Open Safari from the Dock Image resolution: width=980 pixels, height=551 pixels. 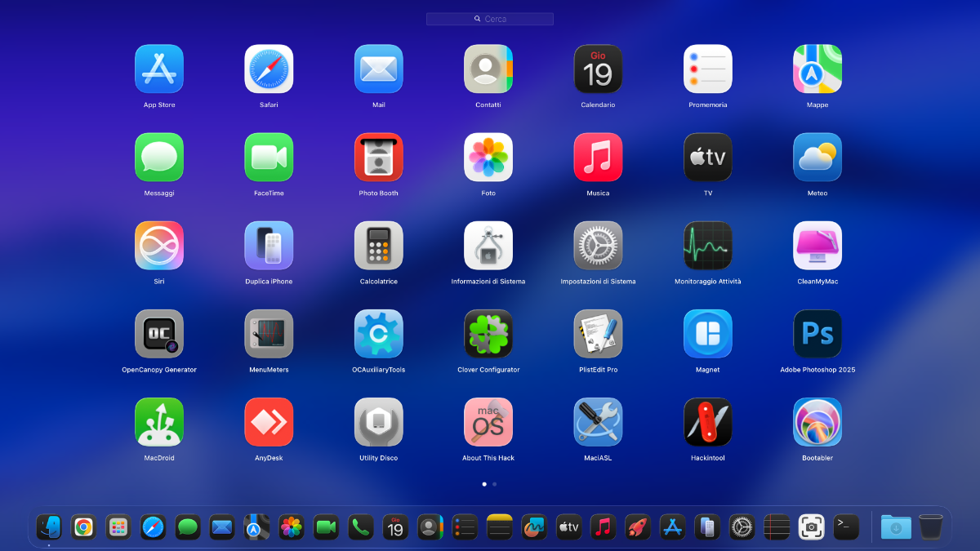pyautogui.click(x=153, y=527)
